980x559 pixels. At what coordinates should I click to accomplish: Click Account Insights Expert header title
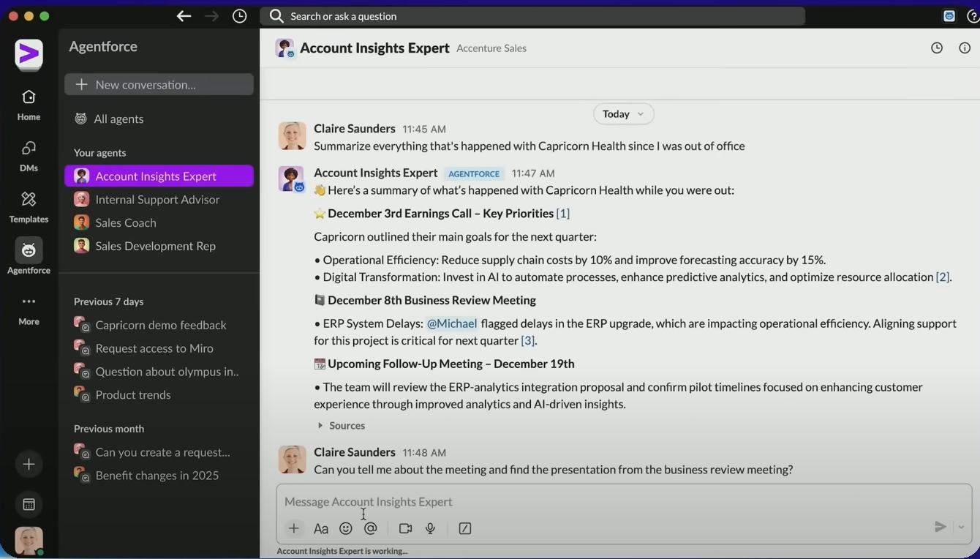(x=374, y=48)
